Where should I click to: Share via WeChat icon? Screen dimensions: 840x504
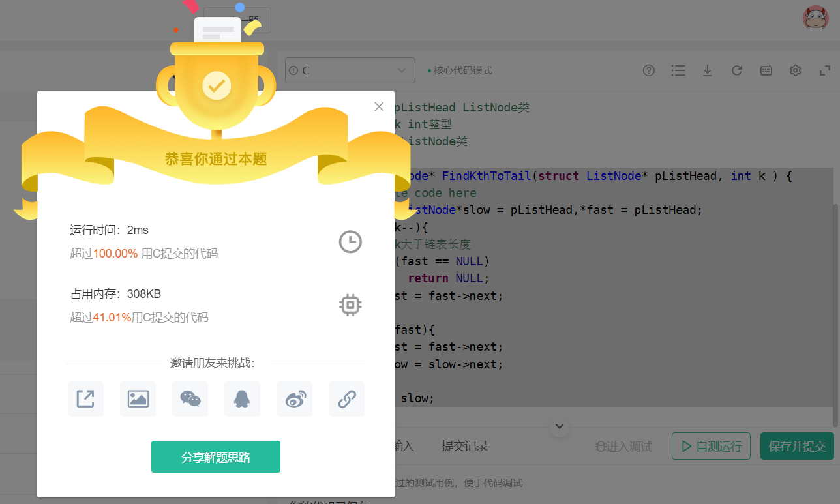[x=190, y=398]
